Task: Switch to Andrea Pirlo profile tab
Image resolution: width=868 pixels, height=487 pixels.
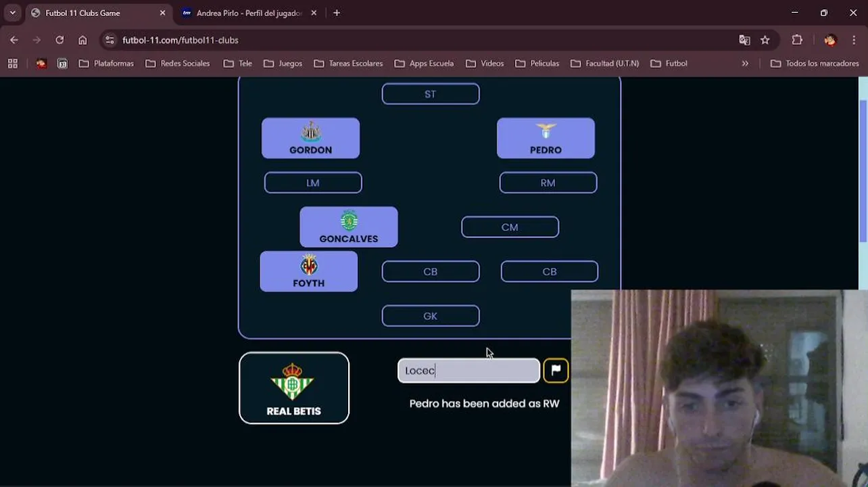Action: click(249, 13)
